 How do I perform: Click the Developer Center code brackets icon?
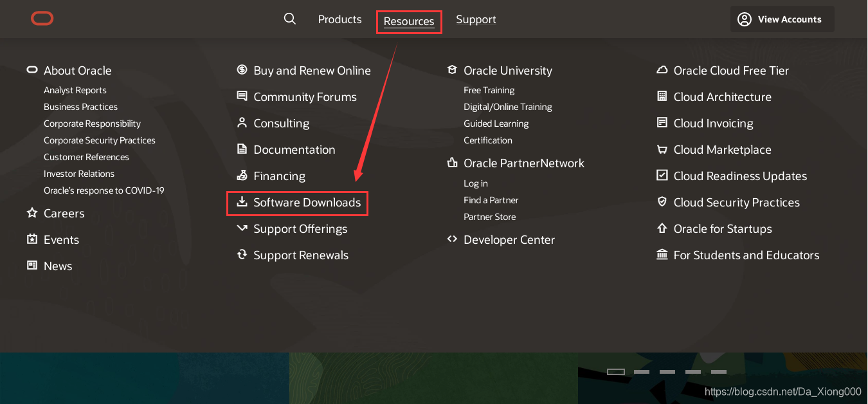pyautogui.click(x=452, y=239)
